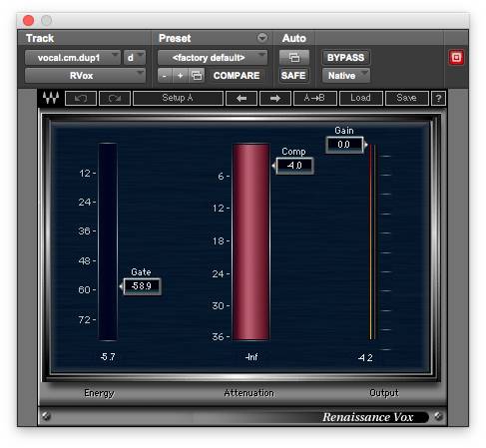Click the Output level meter

point(372,241)
